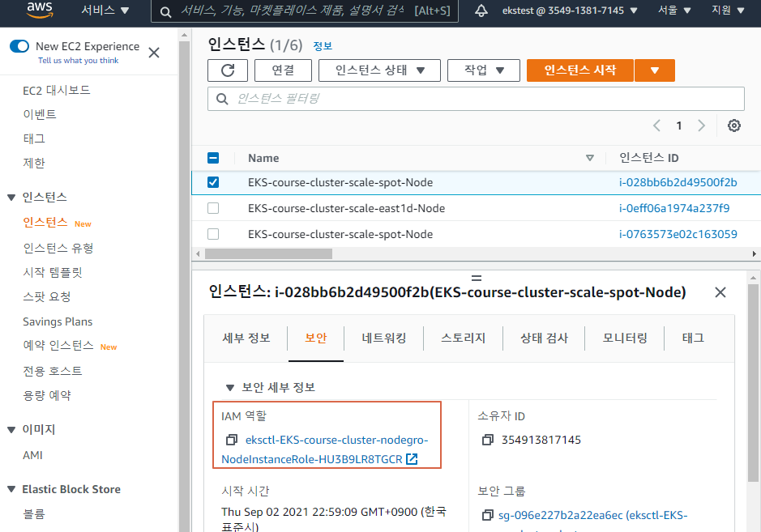761x532 pixels.
Task: Switch to the 모니터링 tab
Action: (625, 338)
